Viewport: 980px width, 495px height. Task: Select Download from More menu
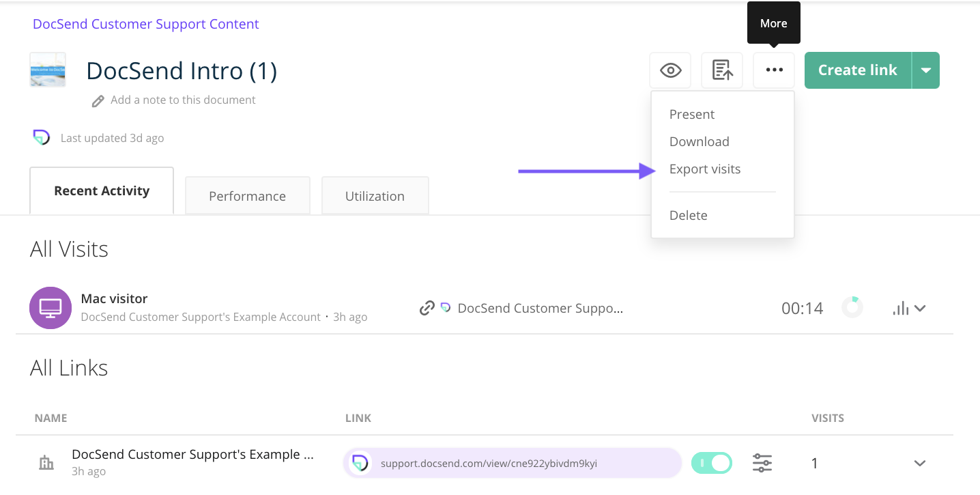(700, 141)
